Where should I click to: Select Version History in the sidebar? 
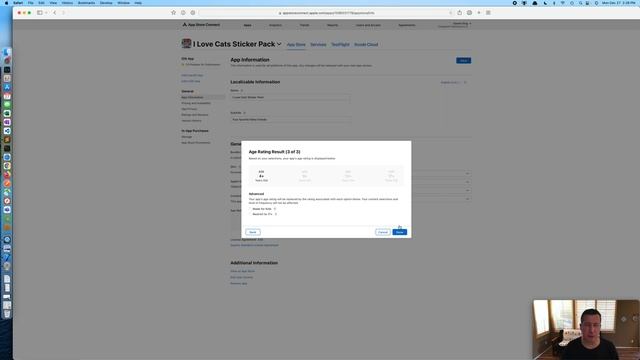coord(191,121)
